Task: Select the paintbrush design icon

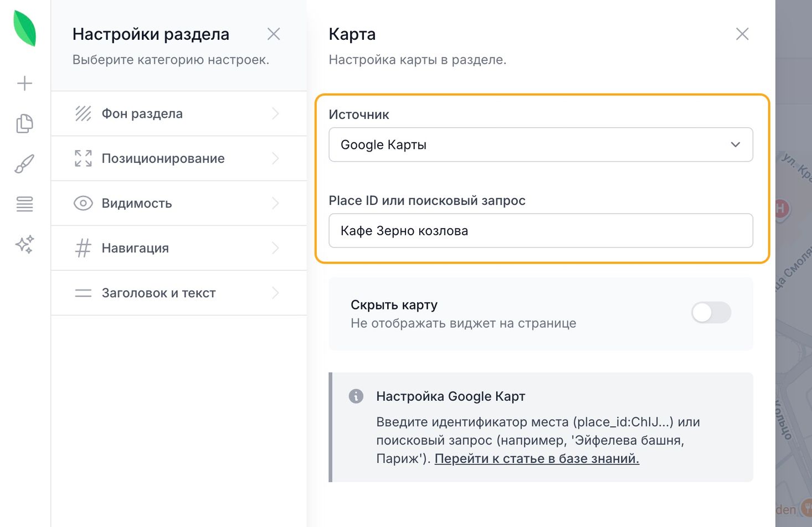Action: pyautogui.click(x=25, y=164)
